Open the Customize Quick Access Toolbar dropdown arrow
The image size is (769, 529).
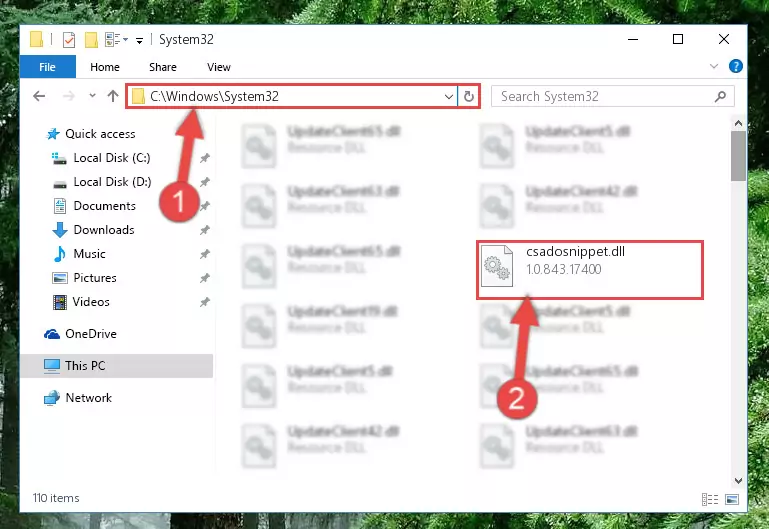[x=140, y=41]
